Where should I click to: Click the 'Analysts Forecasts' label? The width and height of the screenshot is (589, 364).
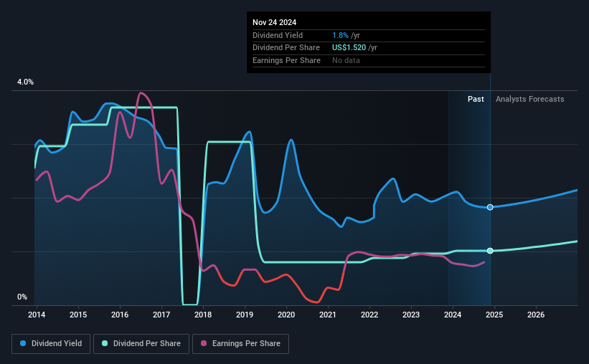[x=529, y=99]
